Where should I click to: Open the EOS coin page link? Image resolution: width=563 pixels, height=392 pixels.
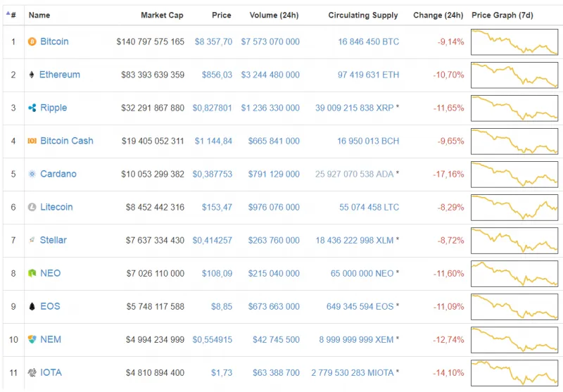pos(50,306)
